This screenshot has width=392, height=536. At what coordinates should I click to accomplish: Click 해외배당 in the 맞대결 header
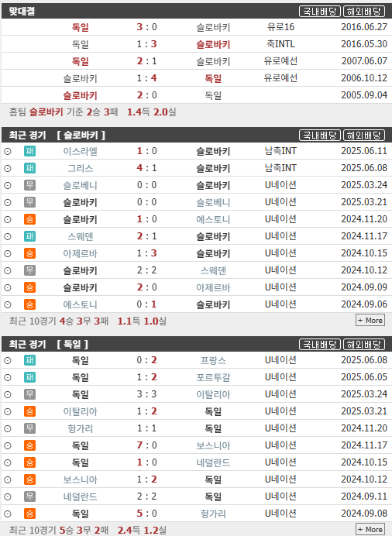point(364,12)
